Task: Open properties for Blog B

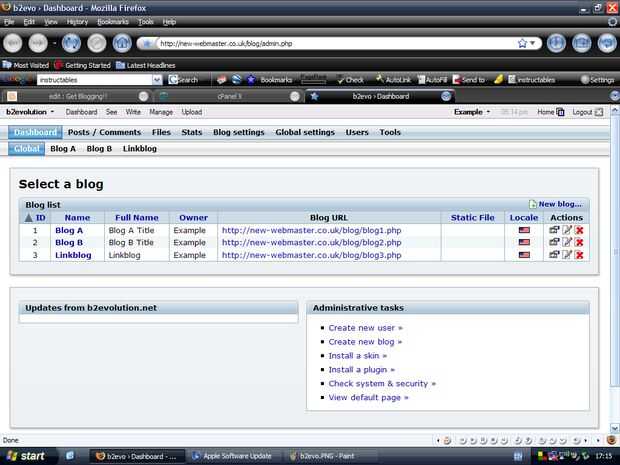Action: (554, 242)
